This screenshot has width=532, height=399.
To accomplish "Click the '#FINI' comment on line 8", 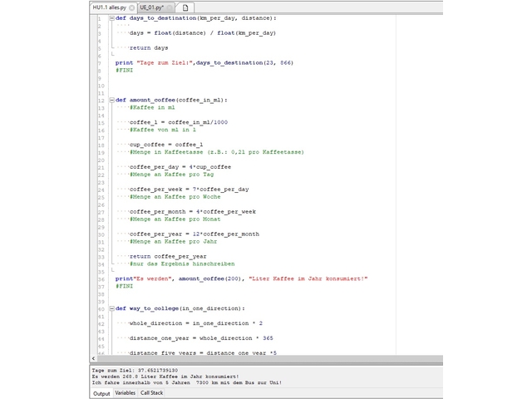I will point(124,70).
